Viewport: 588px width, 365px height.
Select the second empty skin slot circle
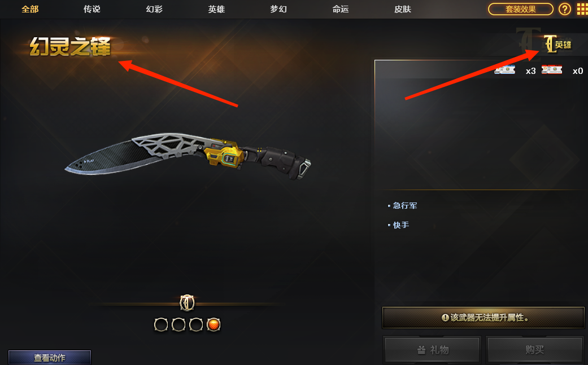point(178,324)
